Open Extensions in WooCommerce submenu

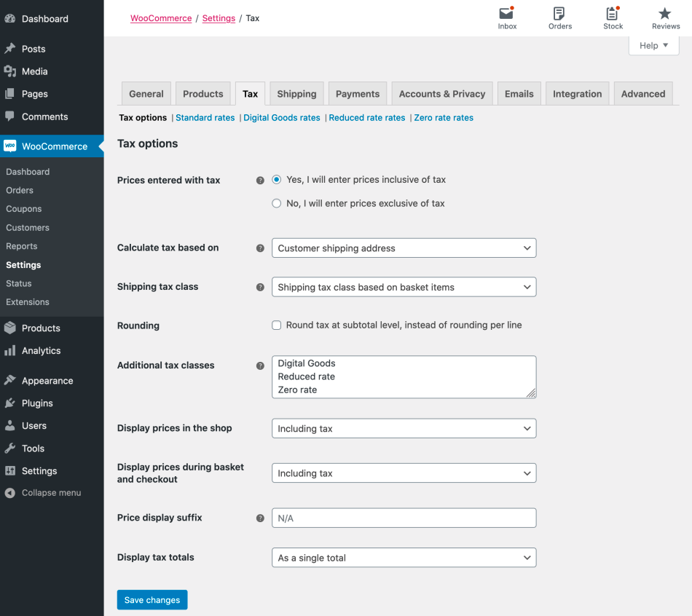click(x=28, y=302)
